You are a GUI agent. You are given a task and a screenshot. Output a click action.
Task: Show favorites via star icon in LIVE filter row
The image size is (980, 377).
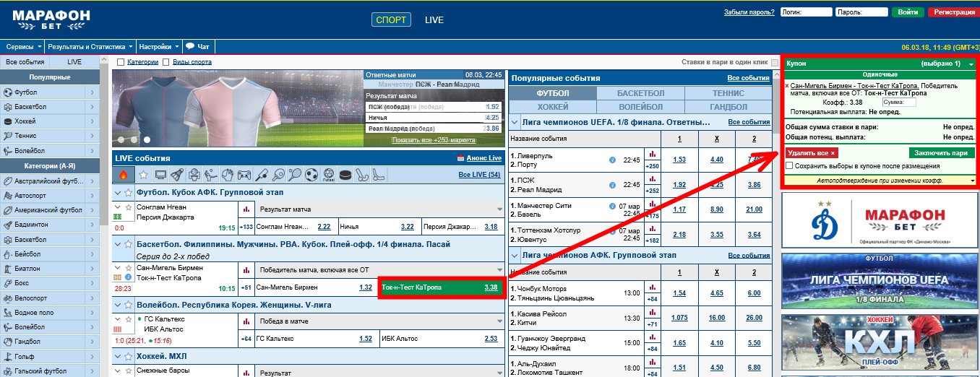click(x=143, y=174)
